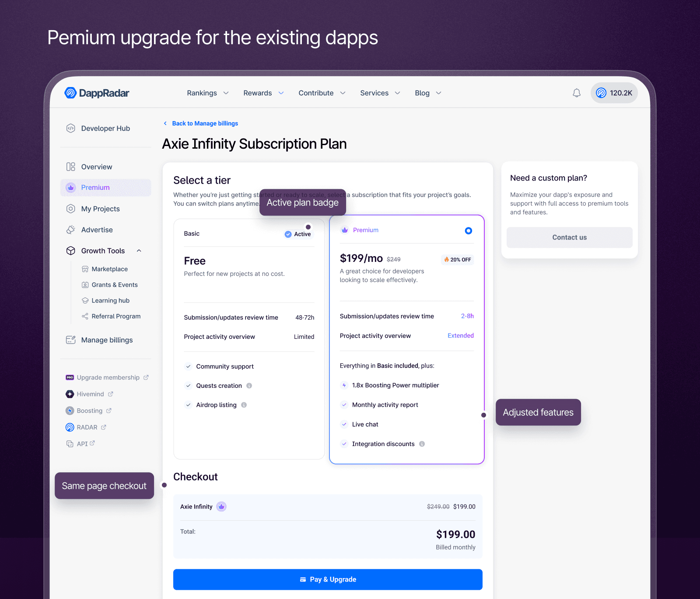Click the Billed monthly text
Viewport: 700px width, 599px height.
455,547
